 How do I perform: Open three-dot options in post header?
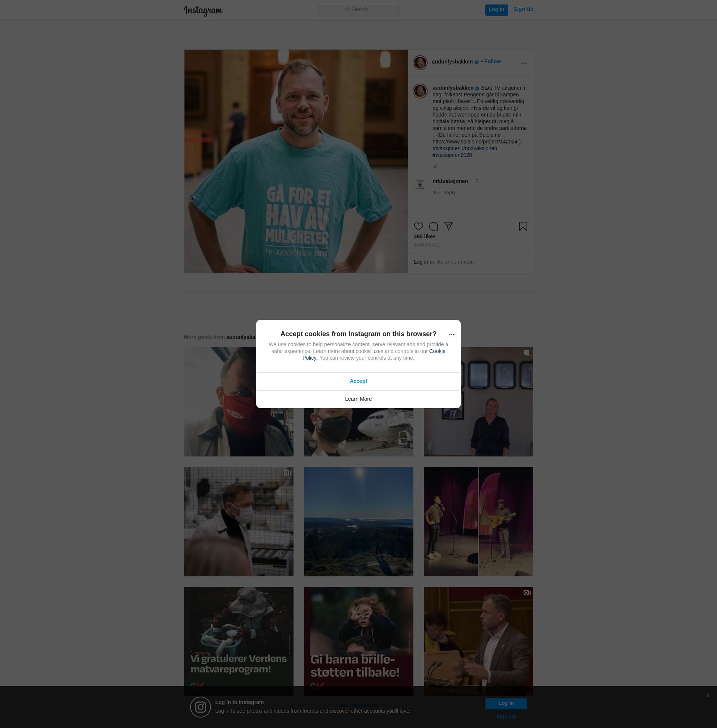[524, 63]
